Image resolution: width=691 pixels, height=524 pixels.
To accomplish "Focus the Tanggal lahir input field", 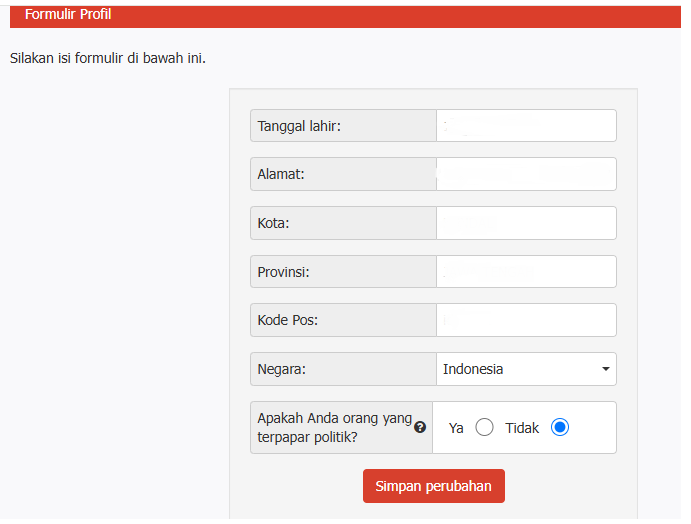I will tap(526, 126).
